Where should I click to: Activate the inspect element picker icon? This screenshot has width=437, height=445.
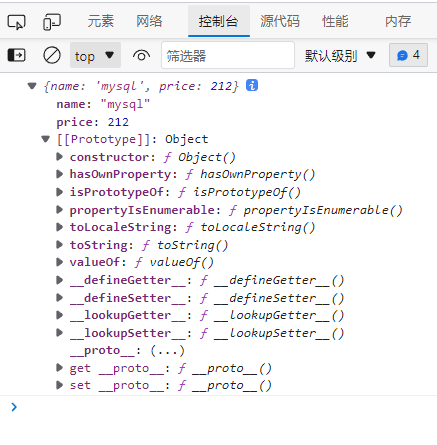(x=16, y=22)
